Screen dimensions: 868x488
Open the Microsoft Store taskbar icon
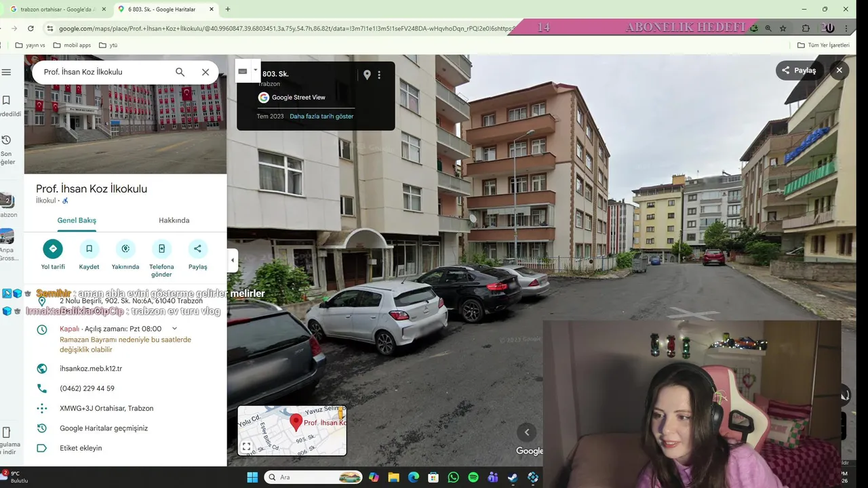[433, 477]
